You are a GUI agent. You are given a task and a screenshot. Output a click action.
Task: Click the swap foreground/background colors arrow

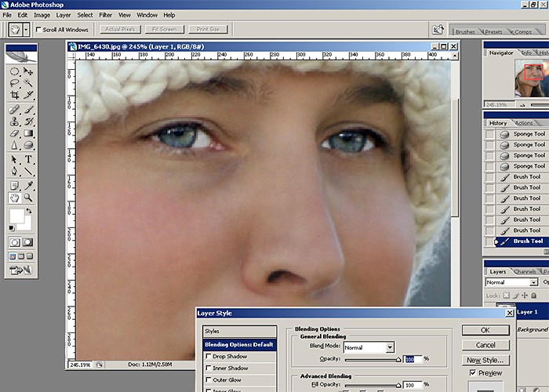(29, 211)
